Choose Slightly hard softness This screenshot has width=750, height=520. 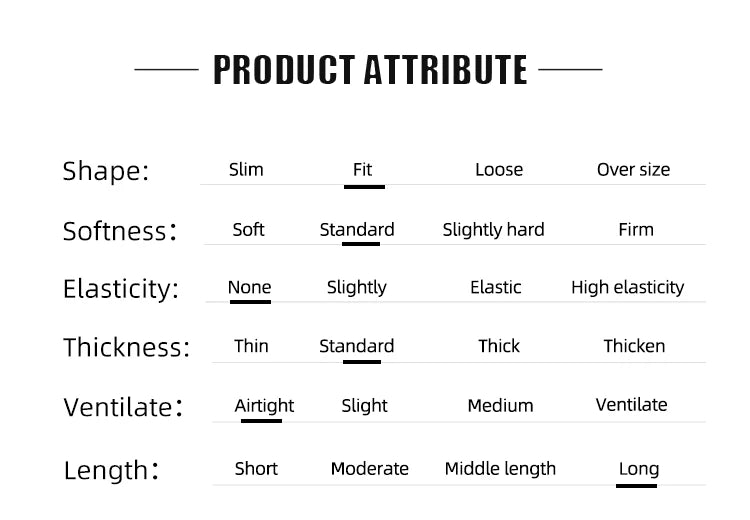point(493,230)
